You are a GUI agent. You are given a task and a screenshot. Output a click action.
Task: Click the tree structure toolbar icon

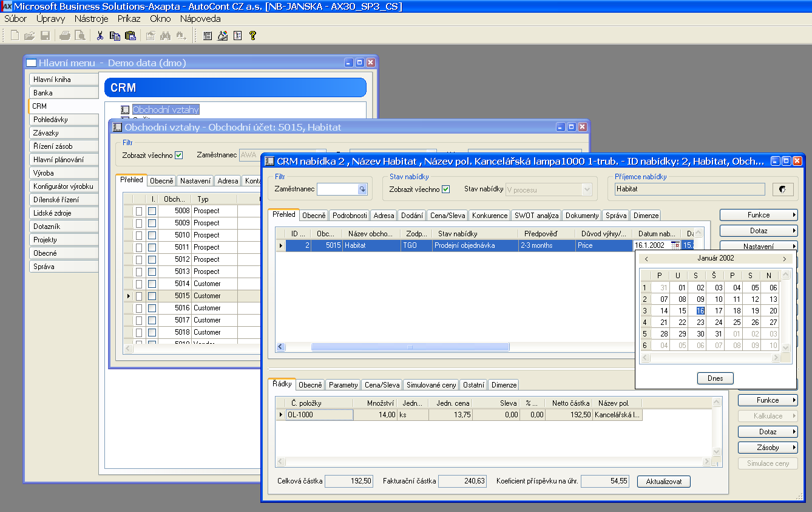click(x=238, y=36)
